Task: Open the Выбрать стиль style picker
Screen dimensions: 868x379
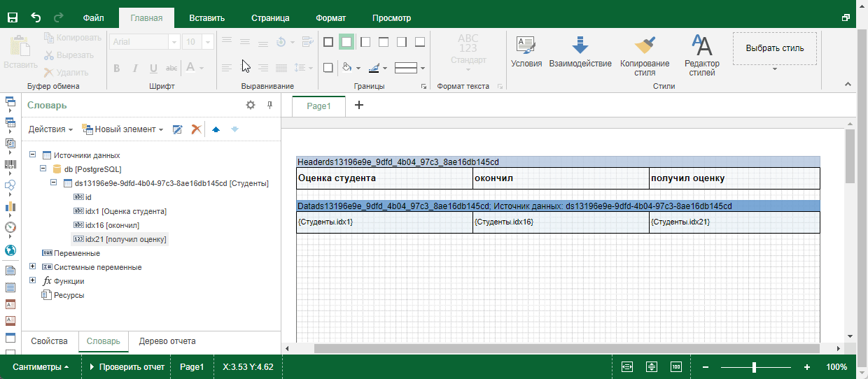Action: point(775,49)
